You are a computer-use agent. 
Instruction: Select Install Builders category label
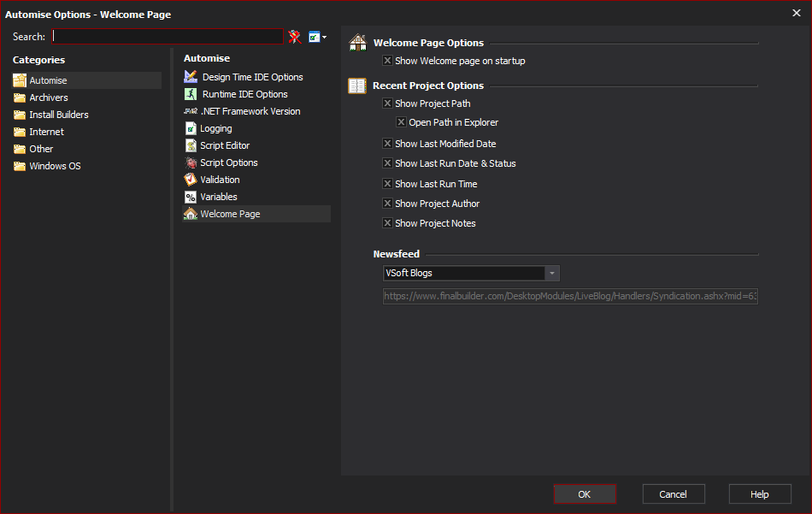[59, 115]
